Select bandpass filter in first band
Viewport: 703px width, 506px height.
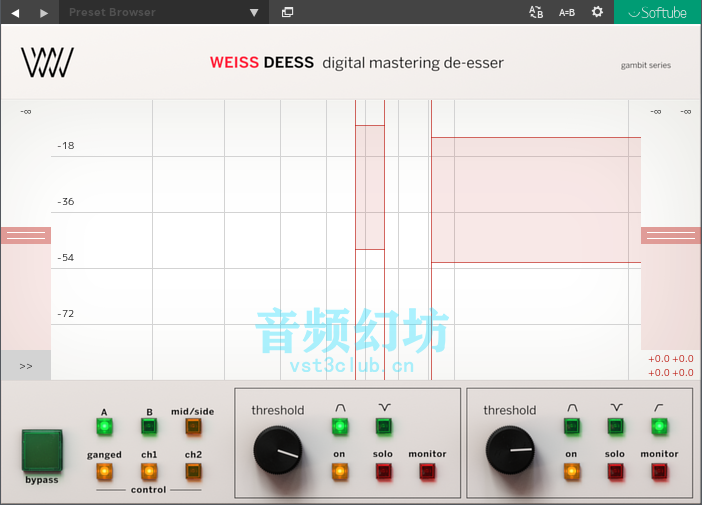[x=340, y=426]
